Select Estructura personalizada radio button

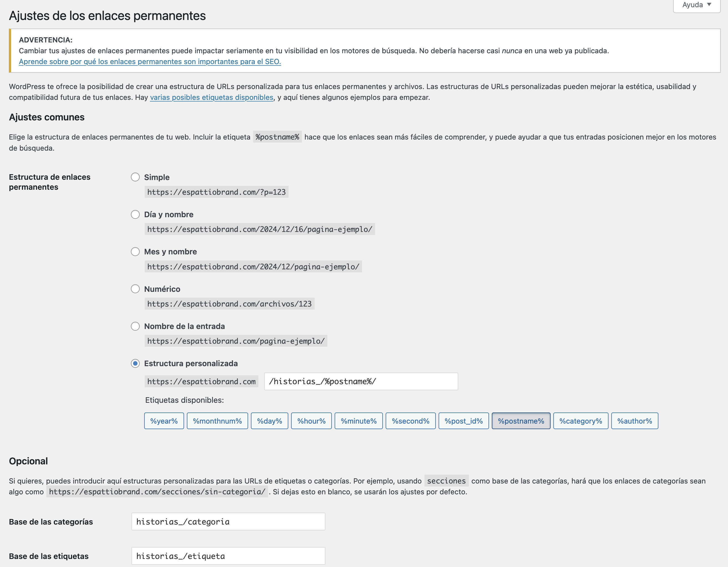(135, 363)
